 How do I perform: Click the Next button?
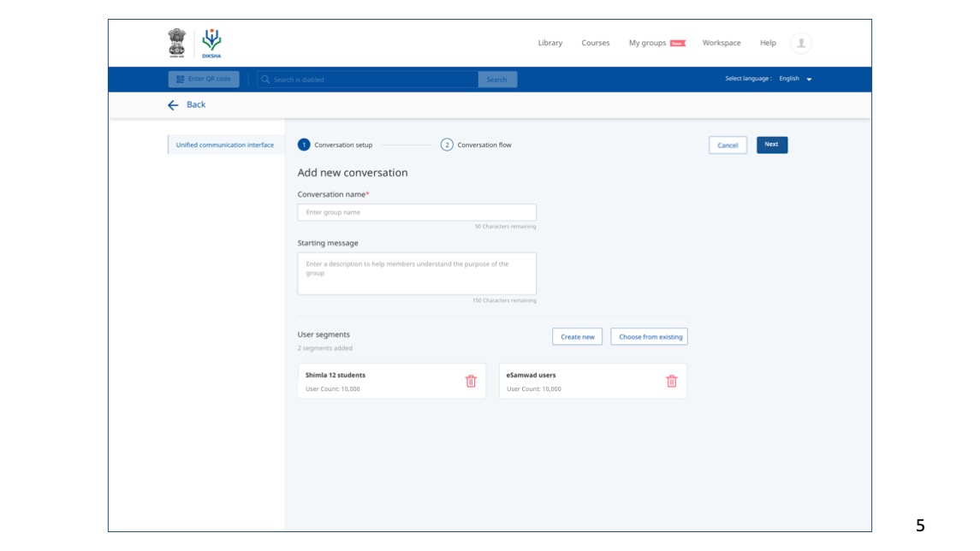point(771,145)
